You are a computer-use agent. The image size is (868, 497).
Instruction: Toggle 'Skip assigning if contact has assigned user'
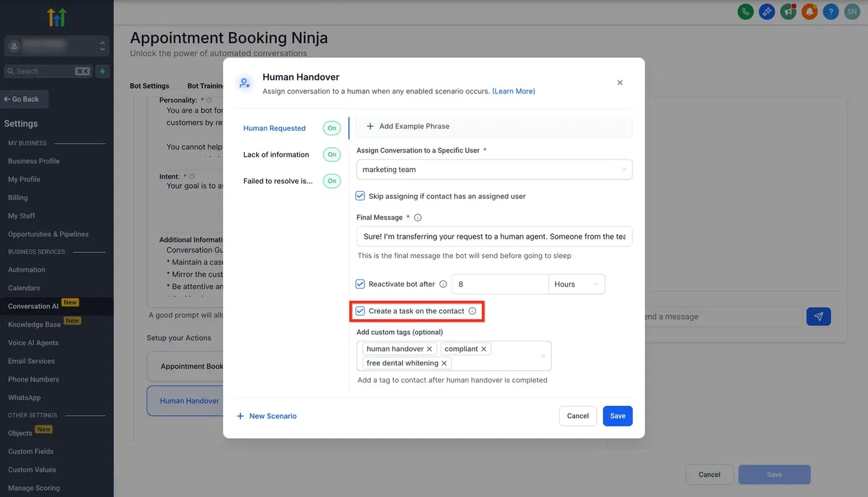pyautogui.click(x=360, y=196)
